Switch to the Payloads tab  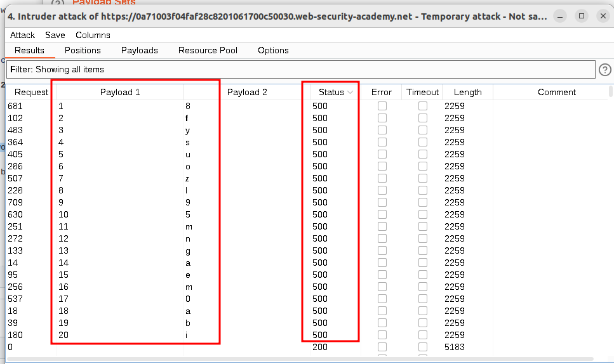(140, 51)
